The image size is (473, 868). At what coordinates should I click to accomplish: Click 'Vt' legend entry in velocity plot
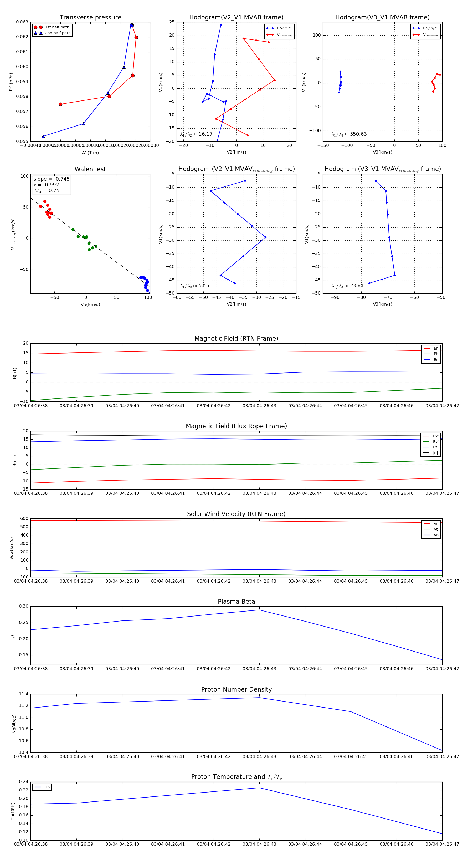click(431, 529)
